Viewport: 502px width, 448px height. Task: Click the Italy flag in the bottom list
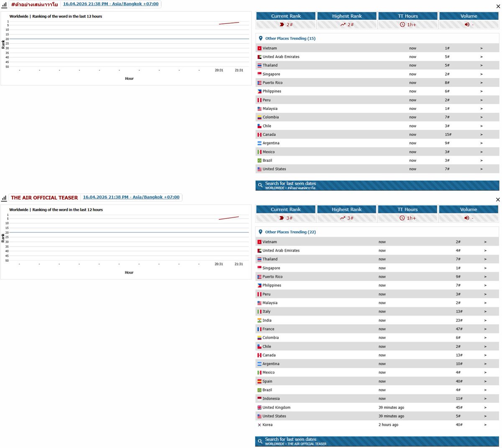pos(259,312)
